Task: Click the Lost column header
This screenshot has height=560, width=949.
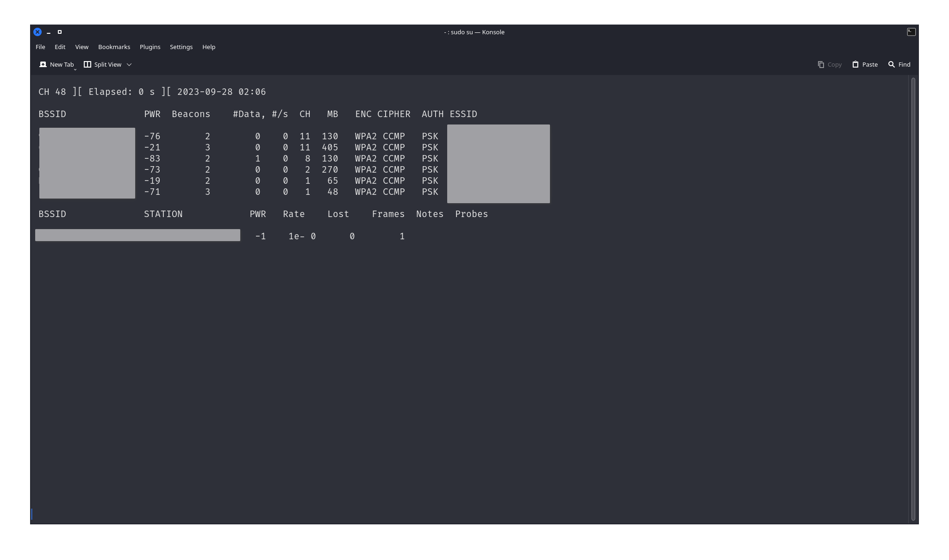Action: (x=338, y=214)
